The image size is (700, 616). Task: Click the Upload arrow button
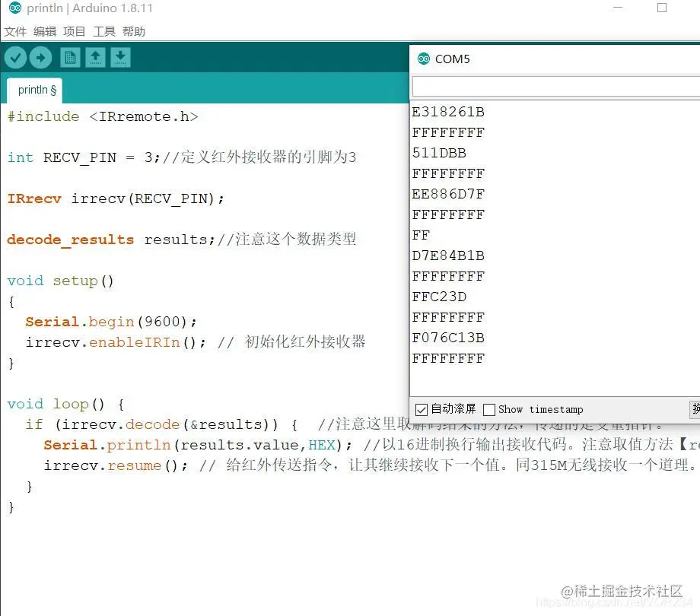[40, 58]
